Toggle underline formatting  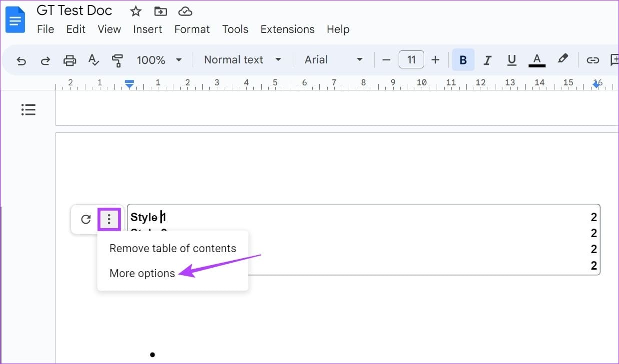512,60
